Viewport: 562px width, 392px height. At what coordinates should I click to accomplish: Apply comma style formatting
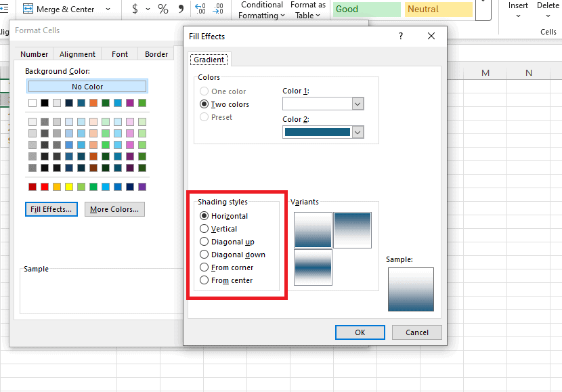[181, 9]
